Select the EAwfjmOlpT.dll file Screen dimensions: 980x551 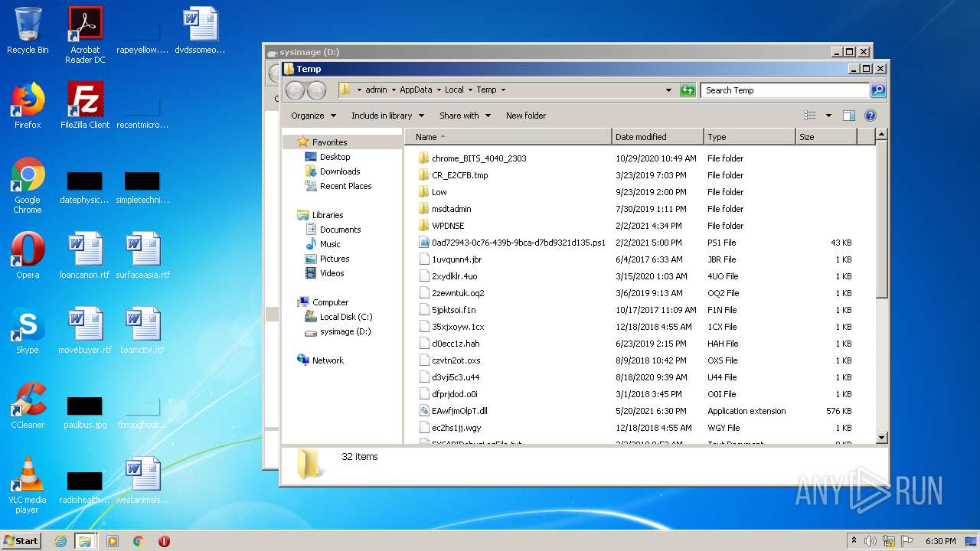tap(459, 411)
